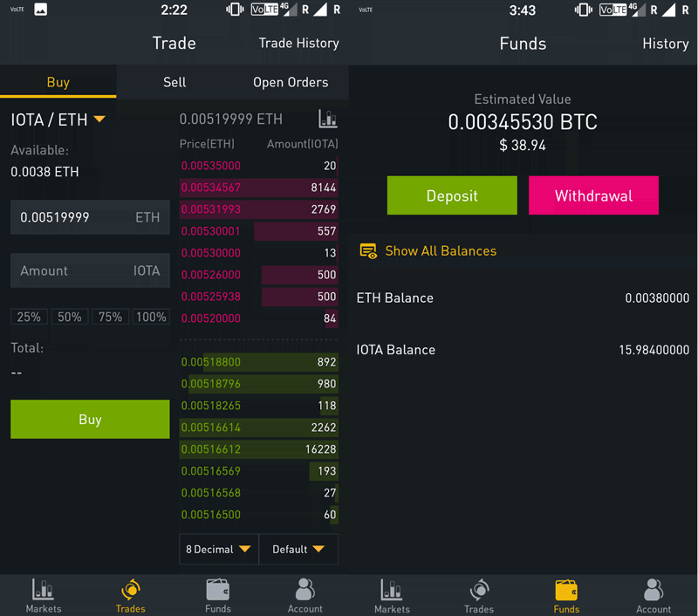
Task: Switch to the Open Orders tab
Action: pos(291,82)
